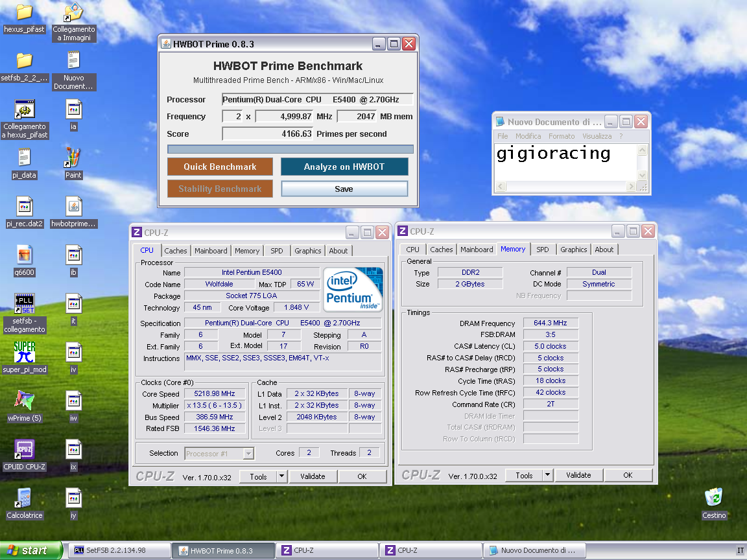Open the pi_data file icon
Viewport: 747px width, 560px height.
pyautogui.click(x=24, y=157)
